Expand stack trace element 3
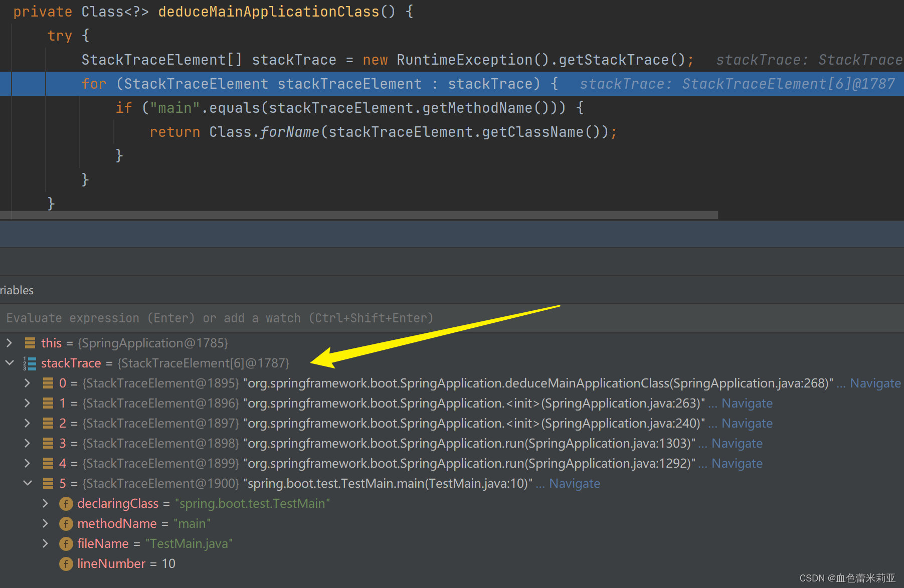This screenshot has width=904, height=588. (28, 443)
